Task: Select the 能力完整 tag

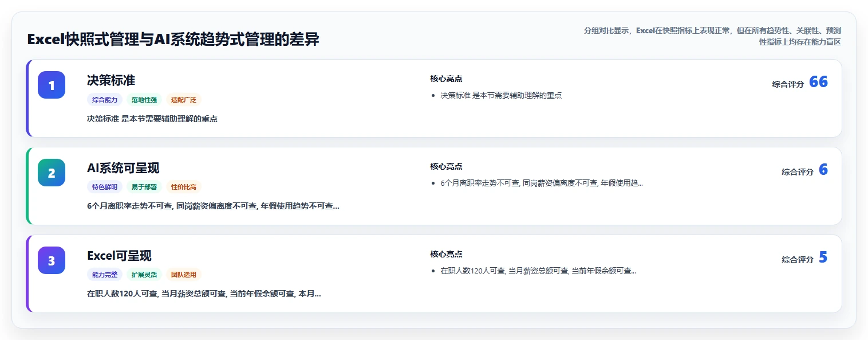Action: point(105,275)
